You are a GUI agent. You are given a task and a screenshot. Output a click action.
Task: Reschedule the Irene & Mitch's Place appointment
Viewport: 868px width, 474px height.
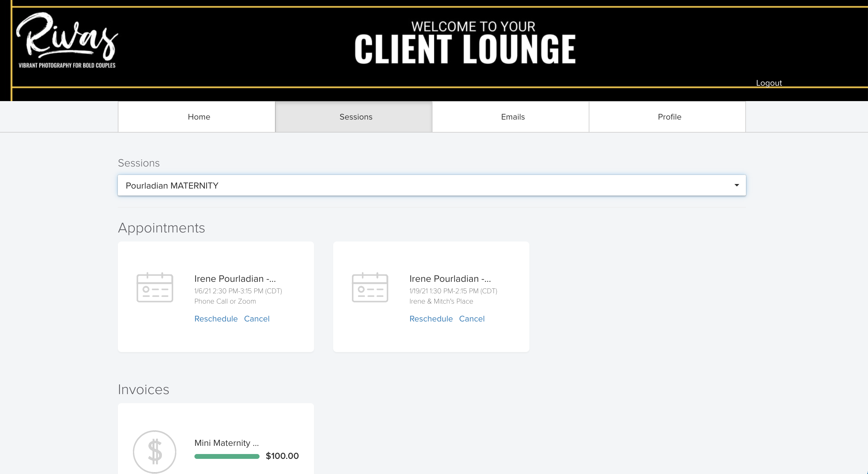431,318
